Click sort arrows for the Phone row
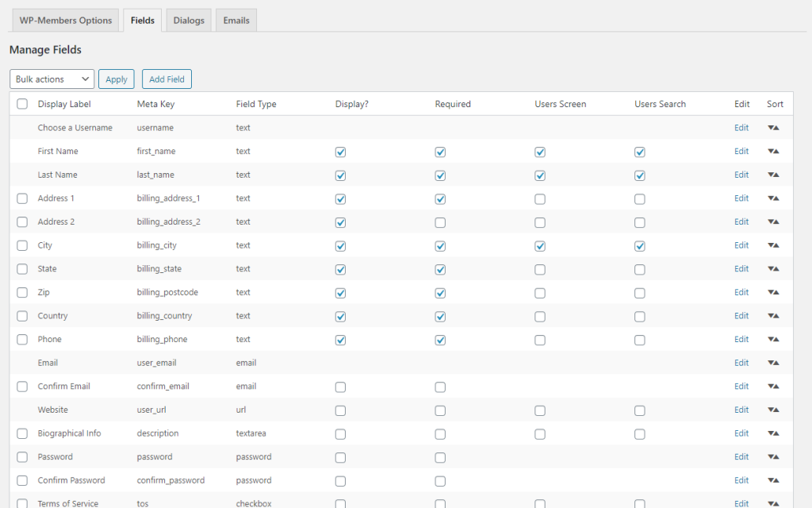 774,340
